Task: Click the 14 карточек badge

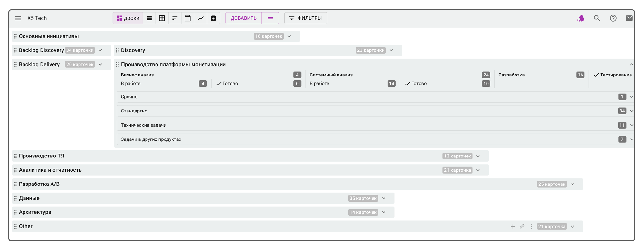Action: coord(363,212)
